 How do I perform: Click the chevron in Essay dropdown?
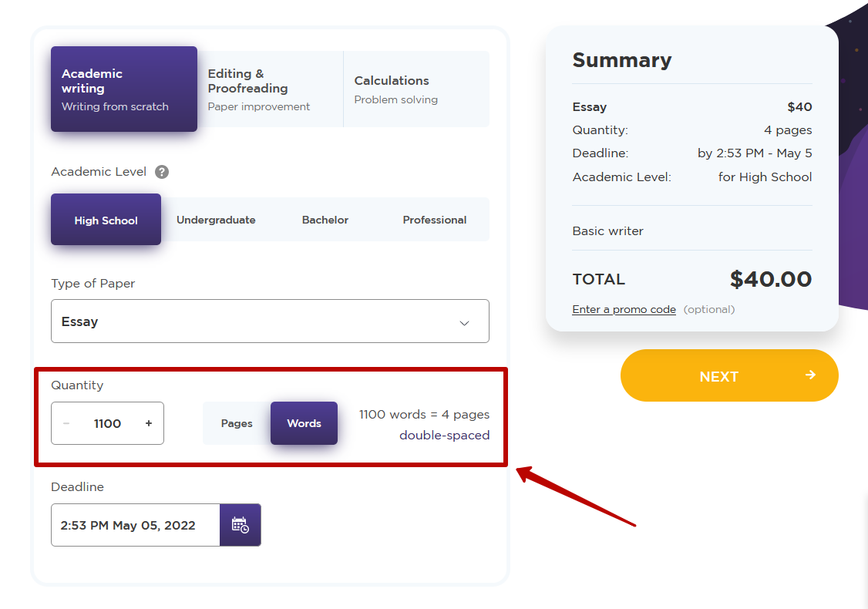464,323
